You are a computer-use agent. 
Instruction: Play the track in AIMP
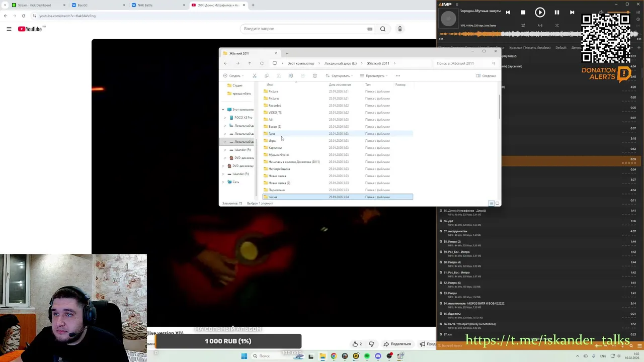tap(540, 12)
